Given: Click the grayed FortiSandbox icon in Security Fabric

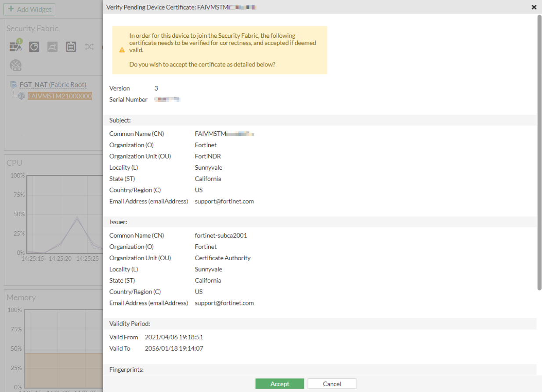Looking at the screenshot, I should click(x=53, y=47).
